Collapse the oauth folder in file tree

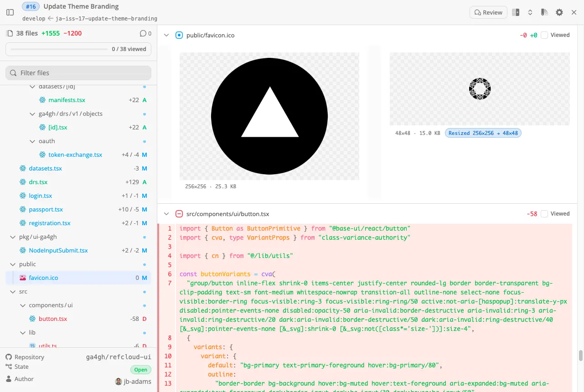coord(32,141)
